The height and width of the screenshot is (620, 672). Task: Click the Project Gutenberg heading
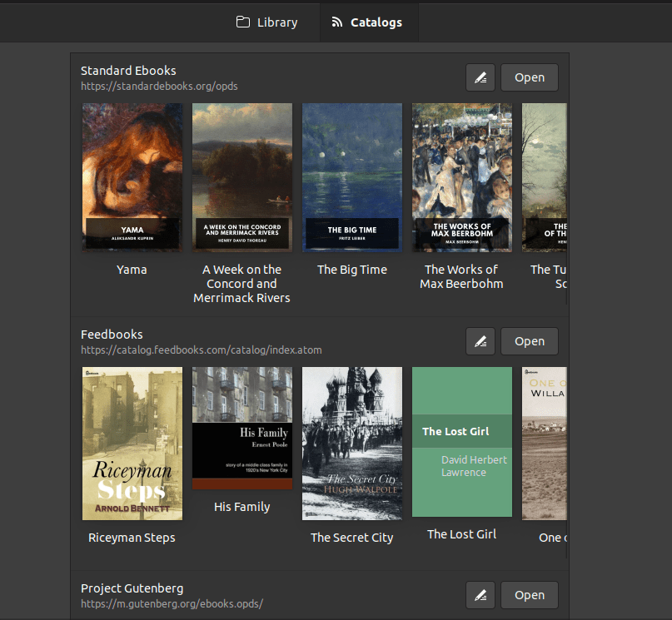click(132, 588)
